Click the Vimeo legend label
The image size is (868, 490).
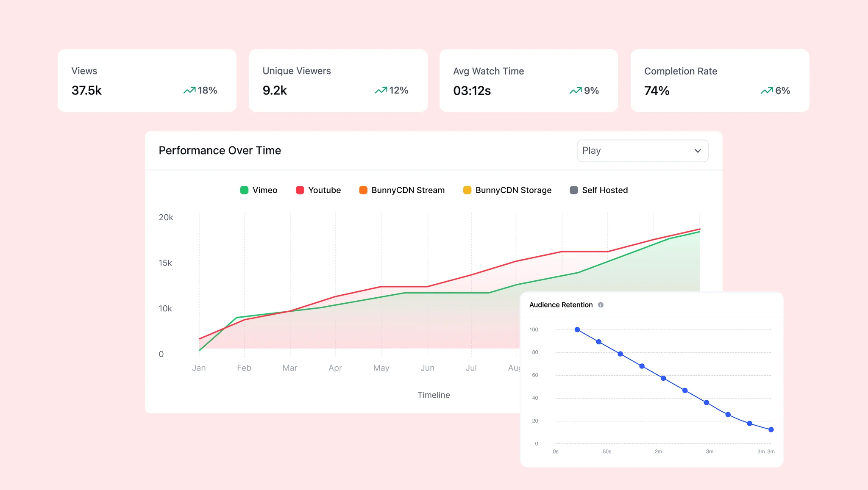point(265,190)
